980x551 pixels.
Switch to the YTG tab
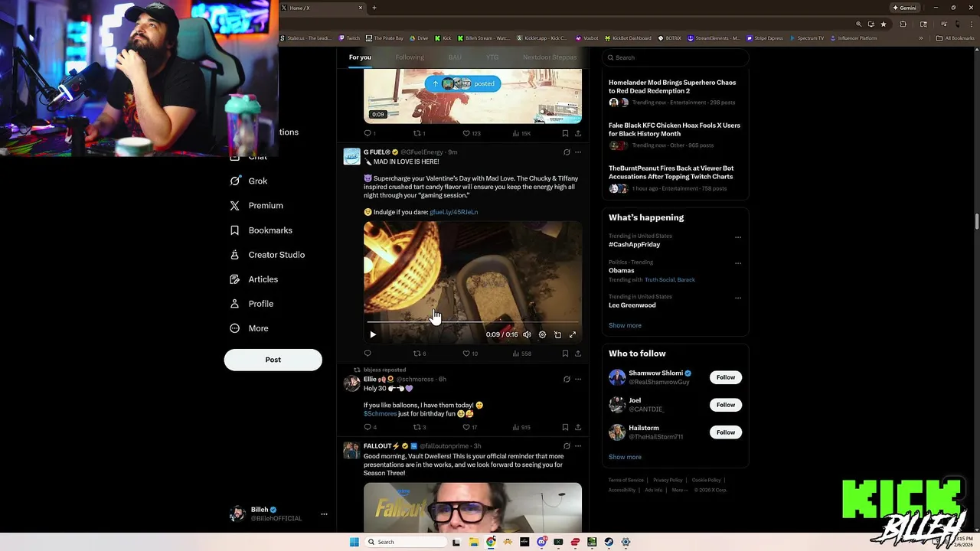coord(492,57)
